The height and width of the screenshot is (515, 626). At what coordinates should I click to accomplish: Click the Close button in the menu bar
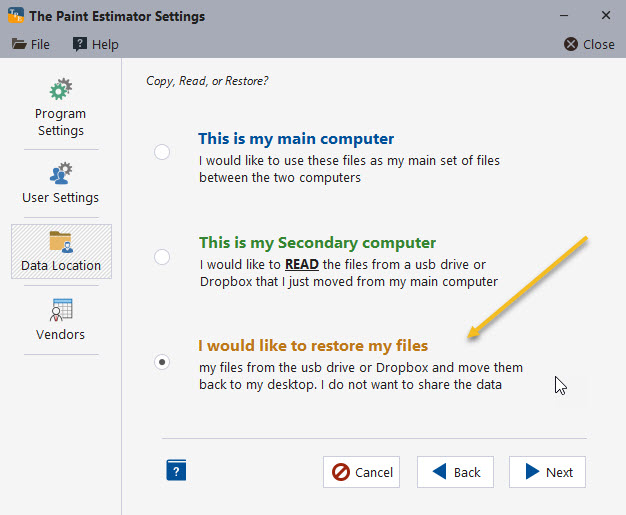click(x=589, y=44)
